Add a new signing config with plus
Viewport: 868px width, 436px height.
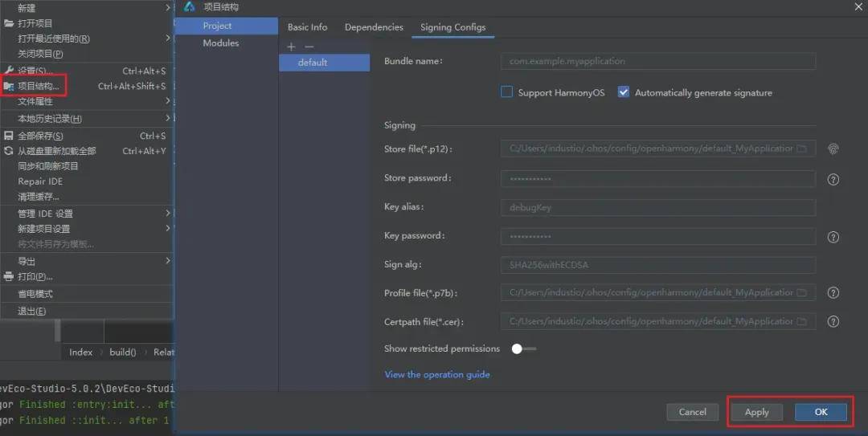pyautogui.click(x=291, y=47)
